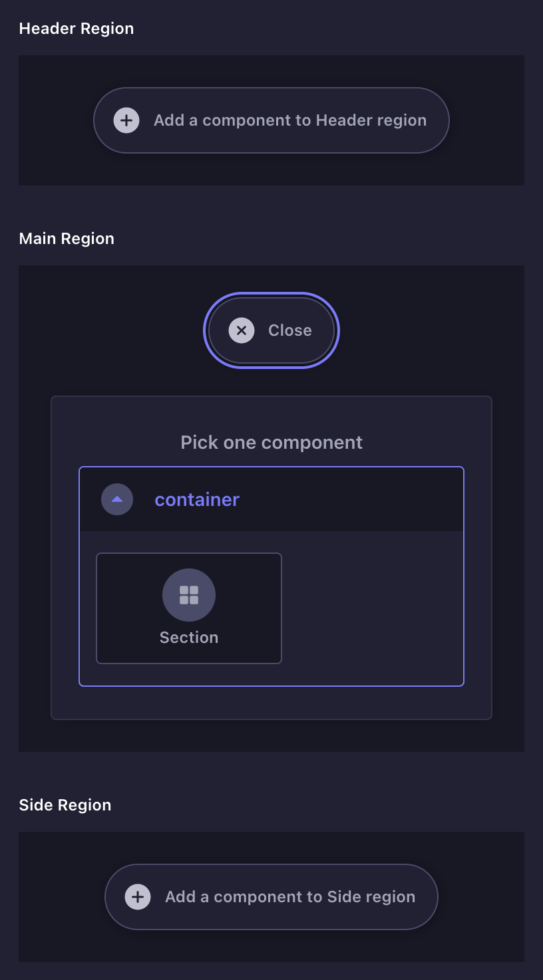Screen dimensions: 543x980
Task: Click the "Header Region" heading
Action: (x=77, y=29)
